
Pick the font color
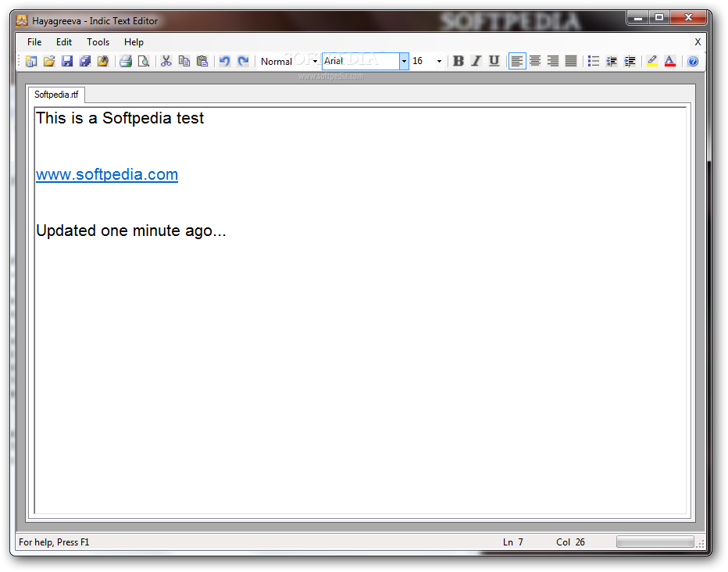coord(670,61)
